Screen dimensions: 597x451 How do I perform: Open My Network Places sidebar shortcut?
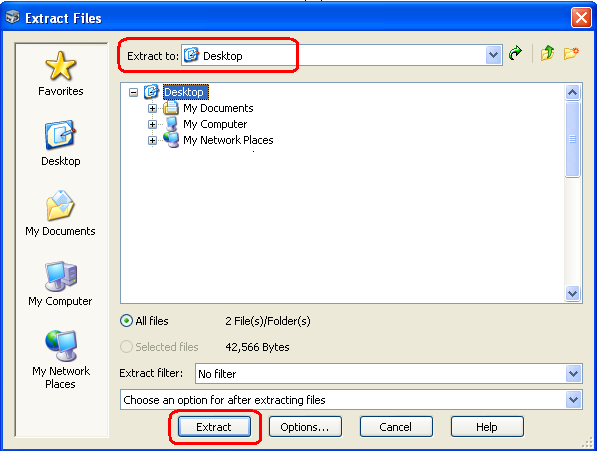[x=61, y=359]
